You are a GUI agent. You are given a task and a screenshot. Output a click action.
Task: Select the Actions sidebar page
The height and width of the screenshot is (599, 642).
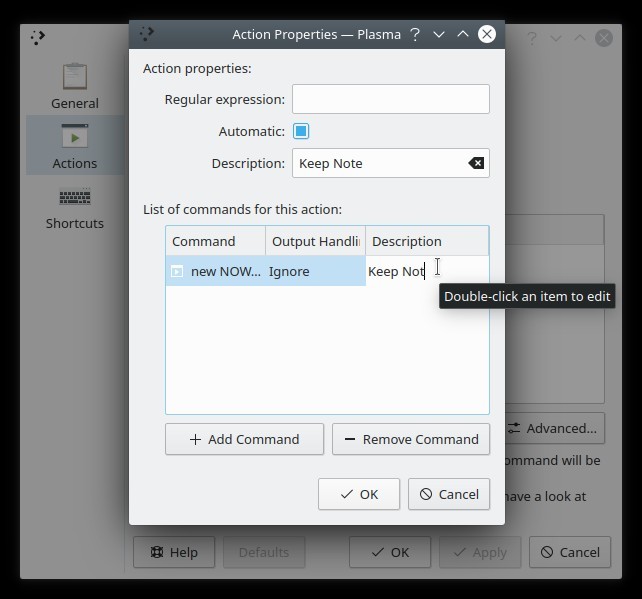pyautogui.click(x=75, y=145)
